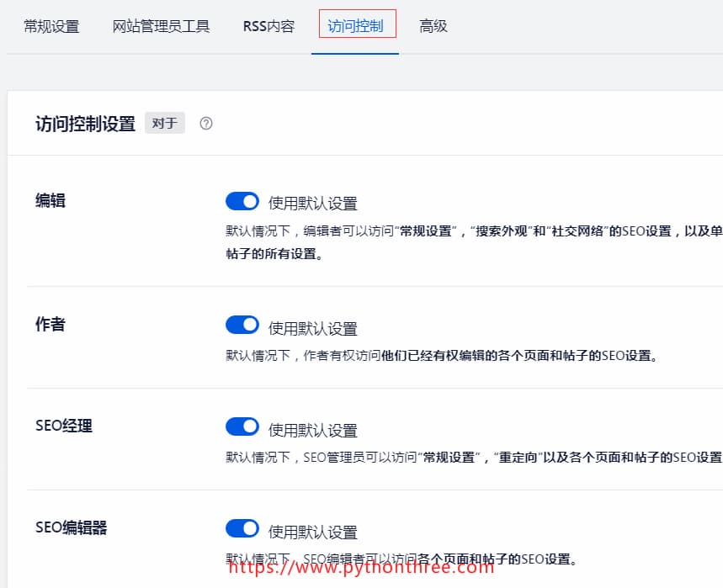The image size is (723, 588).
Task: Disable default settings switch for 作者
Action: (242, 326)
